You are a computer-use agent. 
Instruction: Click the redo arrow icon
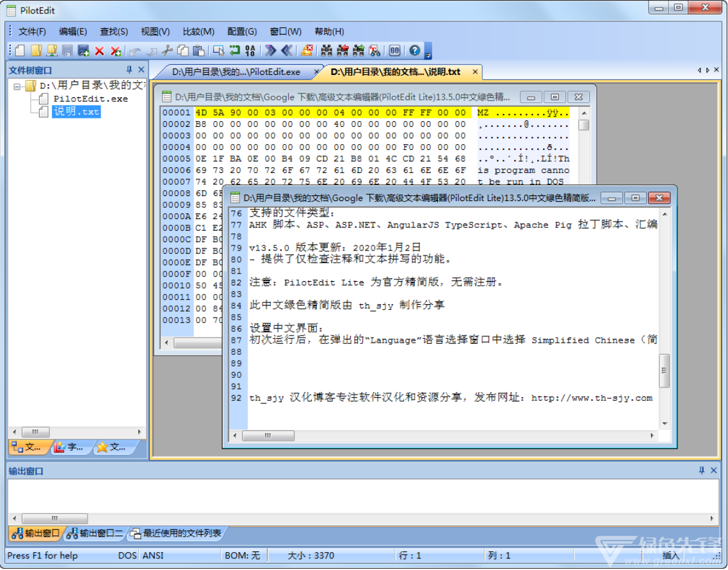(x=151, y=51)
